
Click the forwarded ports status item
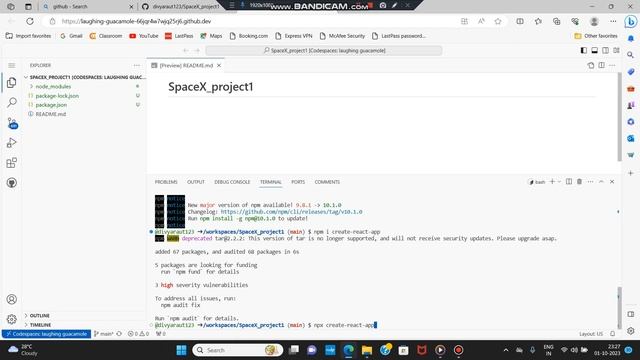coord(161,334)
